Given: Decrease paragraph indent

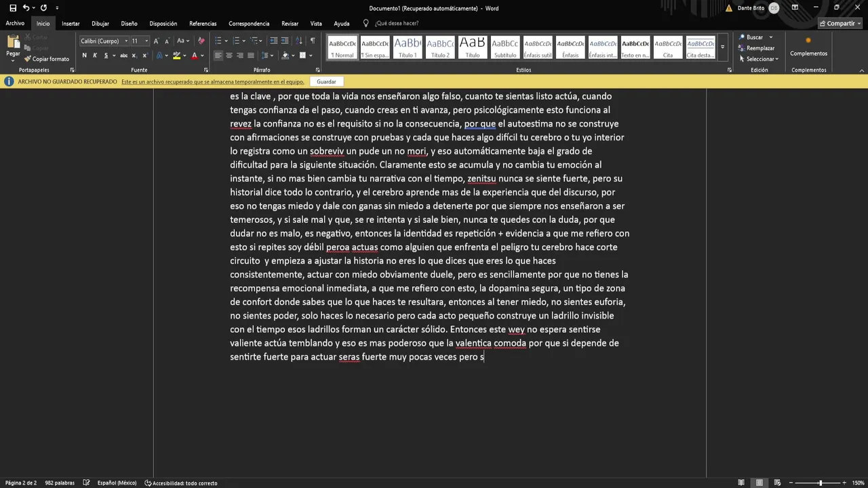Looking at the screenshot, I should click(x=273, y=41).
